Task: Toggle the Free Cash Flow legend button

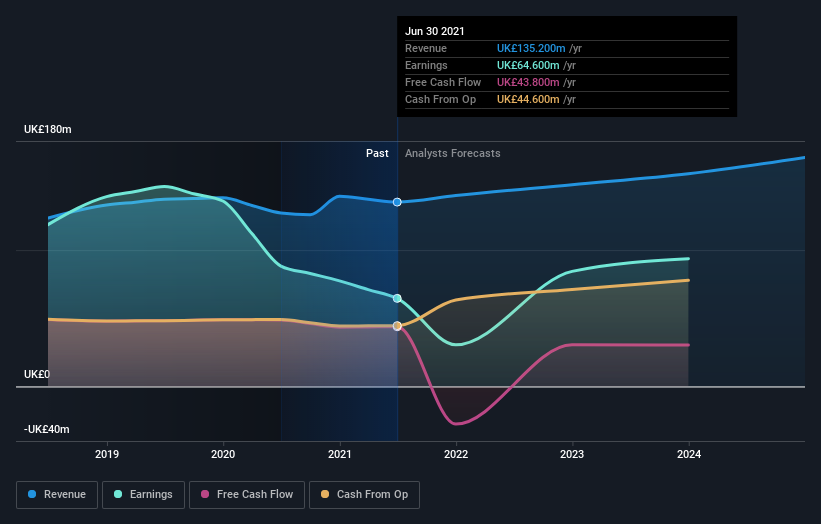Action: tap(247, 495)
